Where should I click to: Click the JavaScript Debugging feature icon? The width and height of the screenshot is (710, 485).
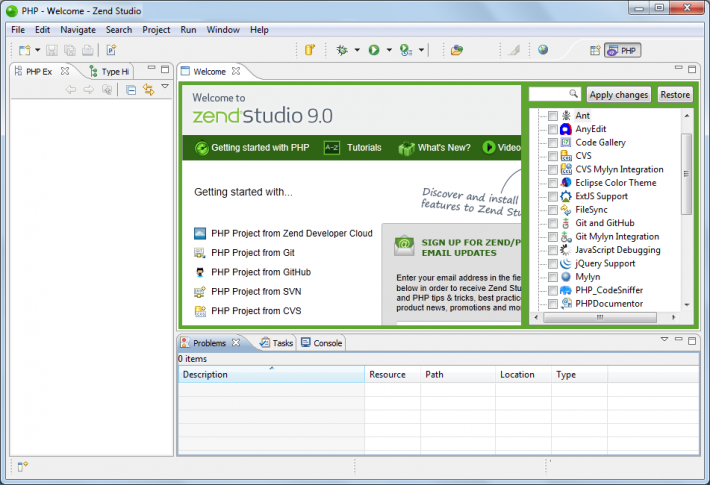pos(566,250)
